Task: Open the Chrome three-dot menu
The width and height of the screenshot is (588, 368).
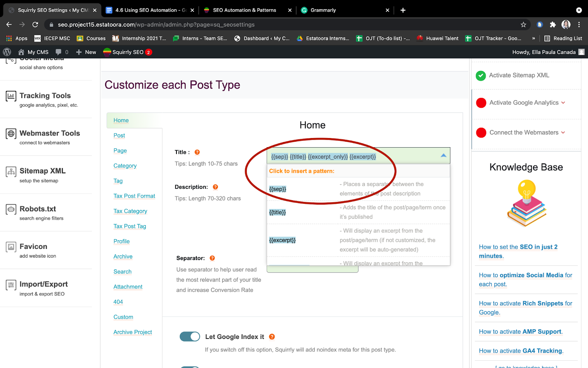Action: point(579,25)
